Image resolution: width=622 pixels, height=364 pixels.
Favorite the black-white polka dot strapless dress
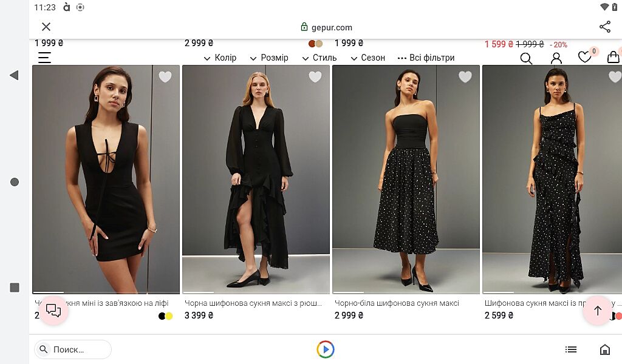pyautogui.click(x=465, y=77)
